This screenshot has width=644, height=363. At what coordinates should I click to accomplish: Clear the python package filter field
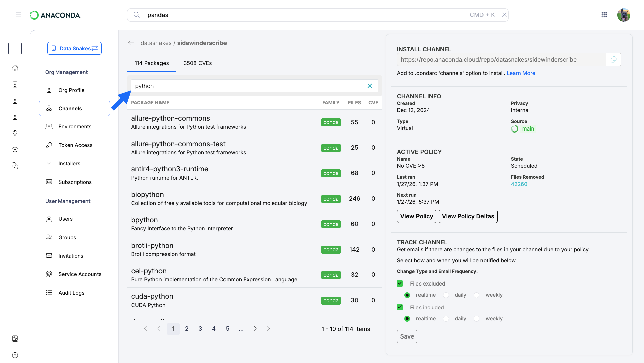[370, 86]
